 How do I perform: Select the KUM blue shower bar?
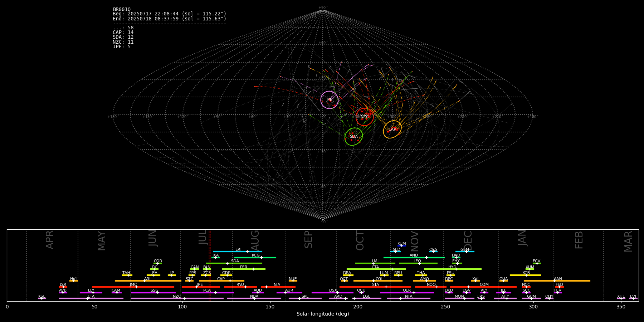[x=402, y=246]
